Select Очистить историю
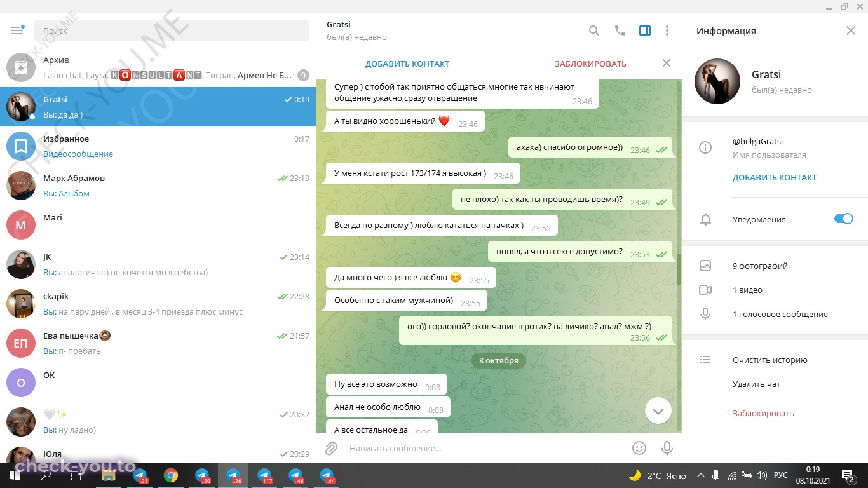 [x=770, y=360]
